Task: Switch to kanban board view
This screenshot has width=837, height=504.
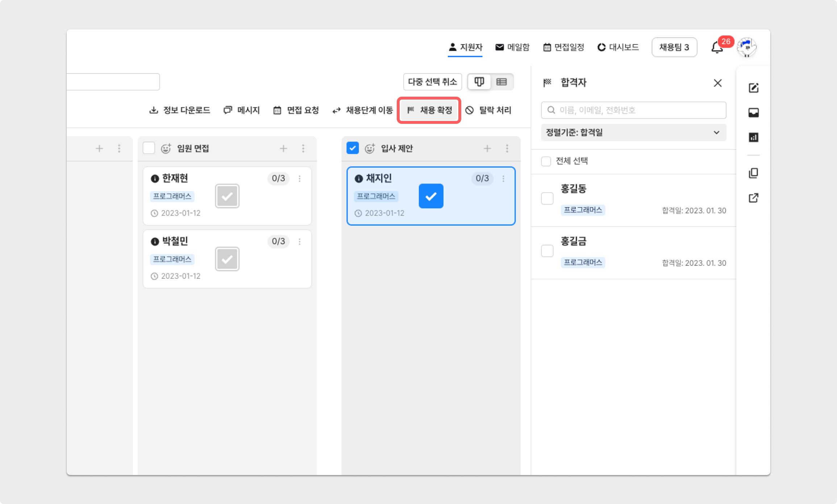Action: [x=479, y=82]
